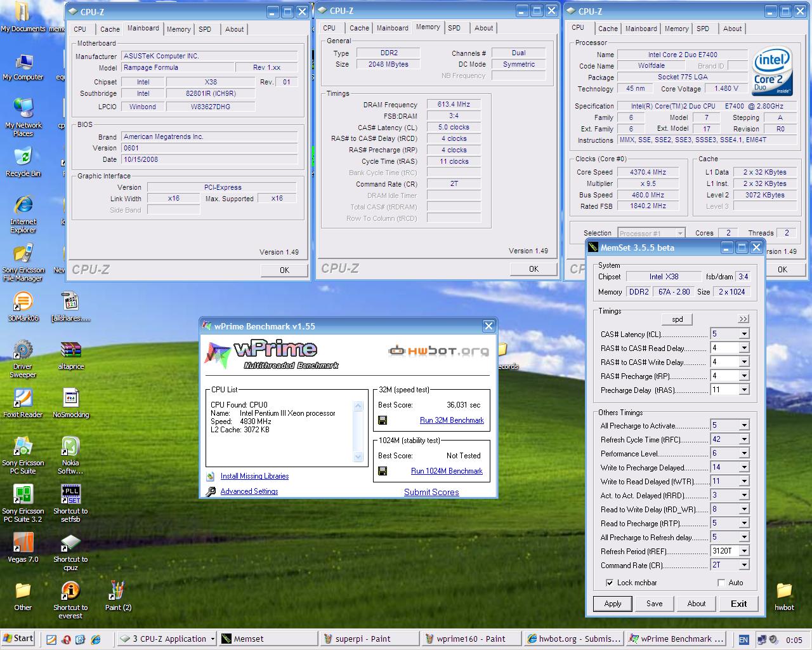
Task: Click the Save button in MemSet
Action: (x=655, y=604)
